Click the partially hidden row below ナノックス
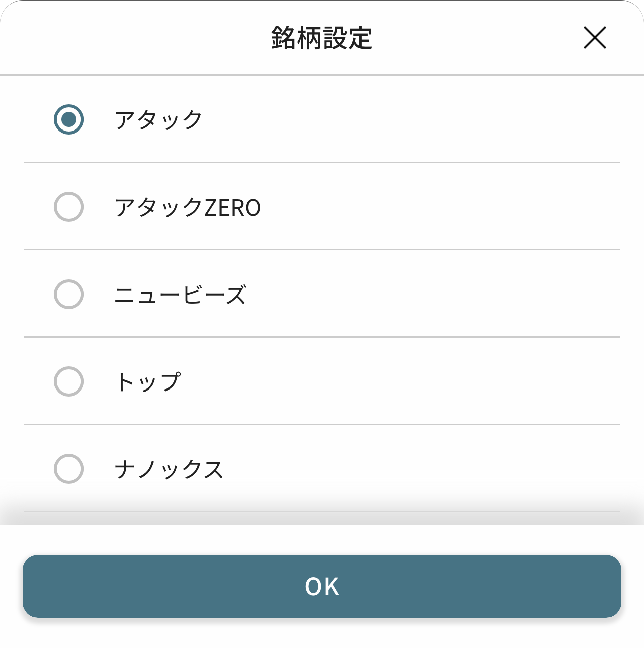Viewport: 644px width, 648px height. pos(322,519)
